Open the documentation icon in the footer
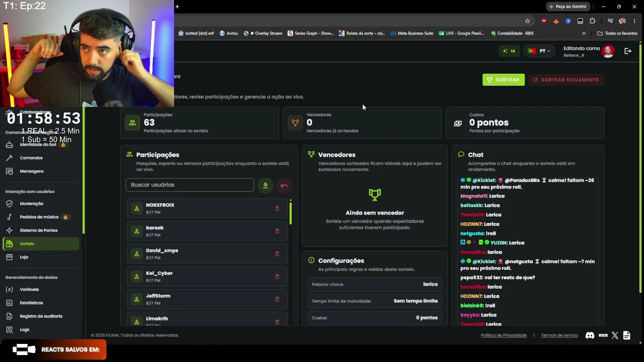Screen dimensions: 644x362 [x=626, y=335]
